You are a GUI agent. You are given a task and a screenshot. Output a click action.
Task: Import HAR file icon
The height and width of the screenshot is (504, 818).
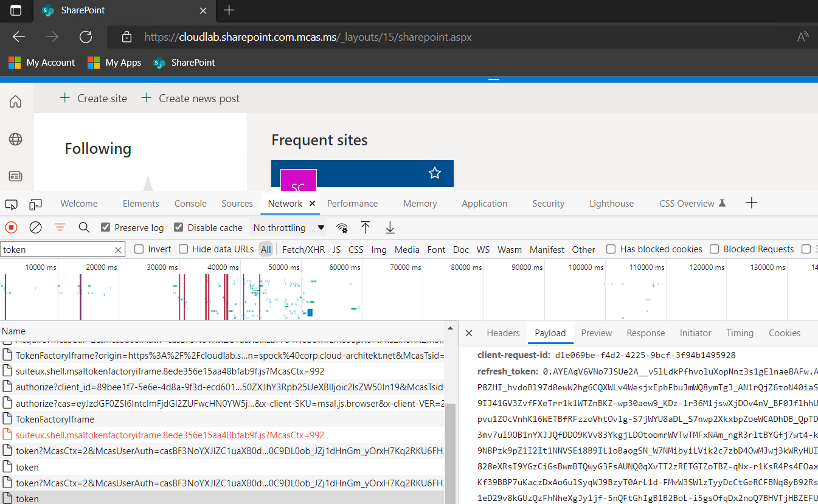366,227
